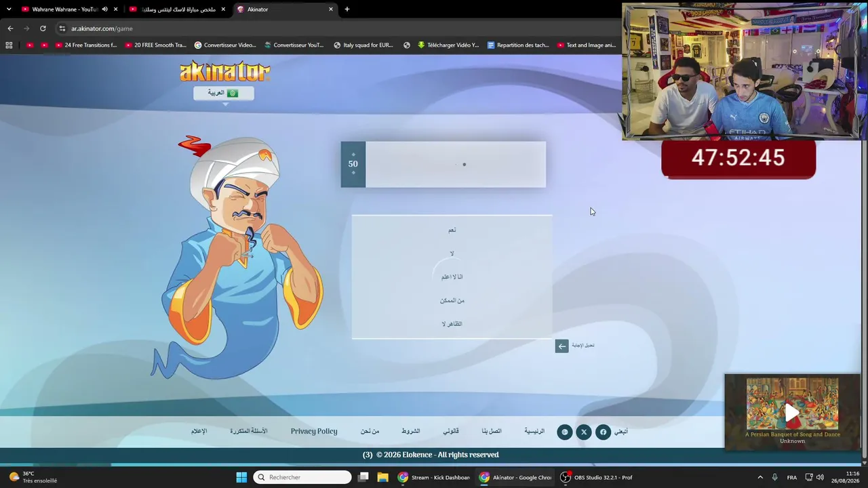The width and height of the screenshot is (868, 488).
Task: Choose the انا لا اعلم answer
Action: point(452,277)
